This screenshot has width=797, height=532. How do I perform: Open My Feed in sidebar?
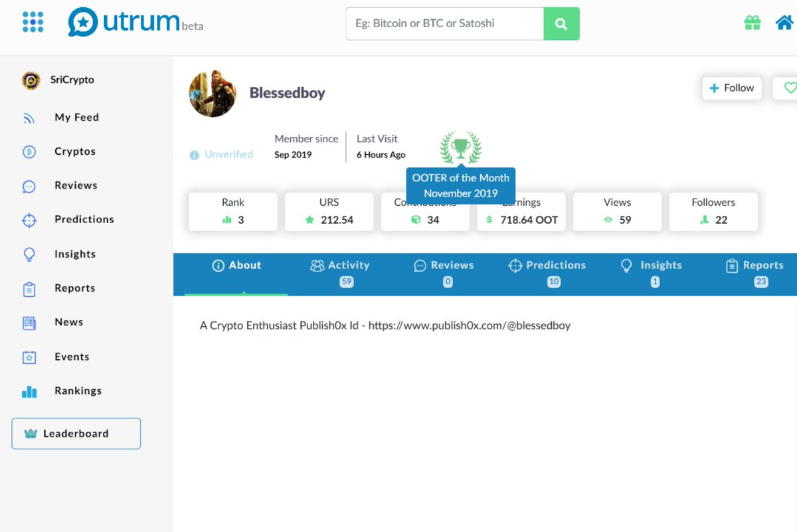(x=76, y=118)
